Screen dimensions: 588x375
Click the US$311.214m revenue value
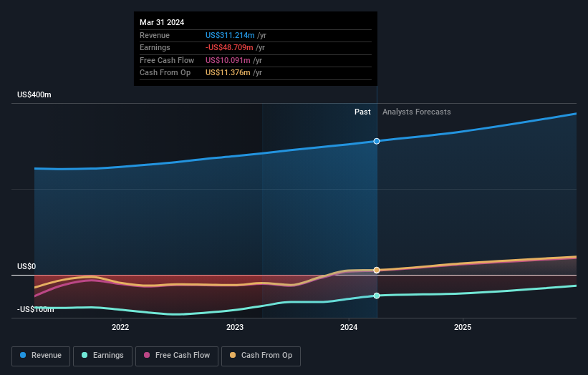coord(230,35)
